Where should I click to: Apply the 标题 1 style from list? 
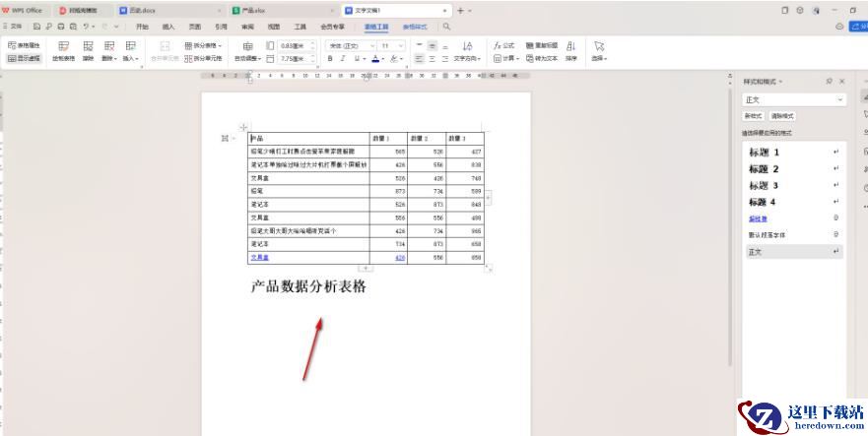(764, 153)
